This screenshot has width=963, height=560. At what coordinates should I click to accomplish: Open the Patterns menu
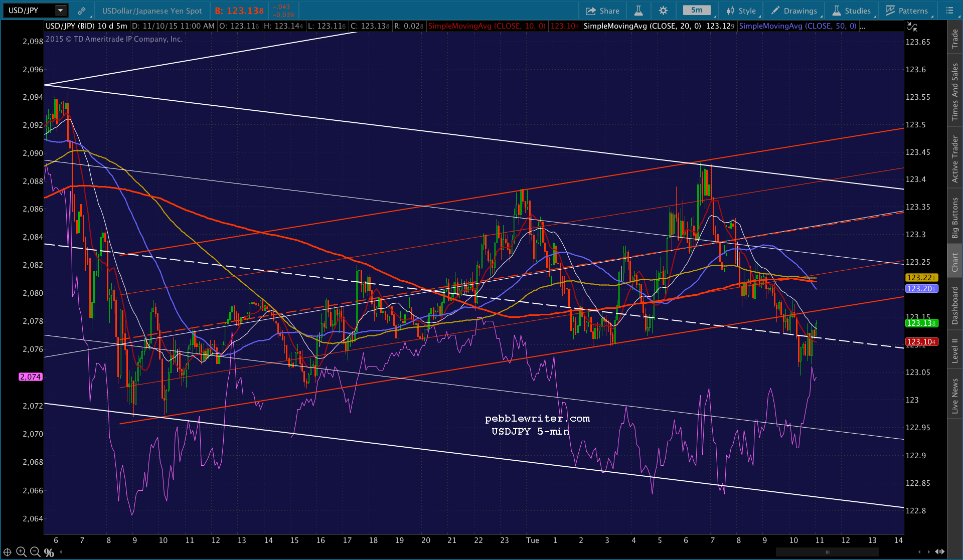pyautogui.click(x=907, y=11)
